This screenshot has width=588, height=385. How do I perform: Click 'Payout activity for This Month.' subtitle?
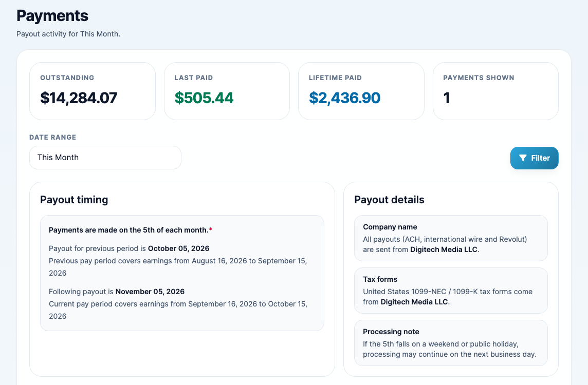[x=68, y=34]
